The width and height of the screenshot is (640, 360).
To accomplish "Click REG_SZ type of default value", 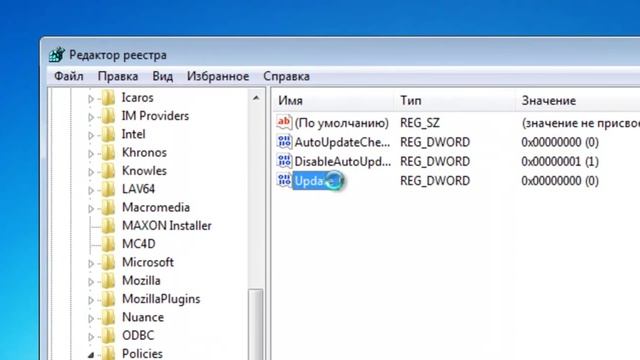I will 420,123.
